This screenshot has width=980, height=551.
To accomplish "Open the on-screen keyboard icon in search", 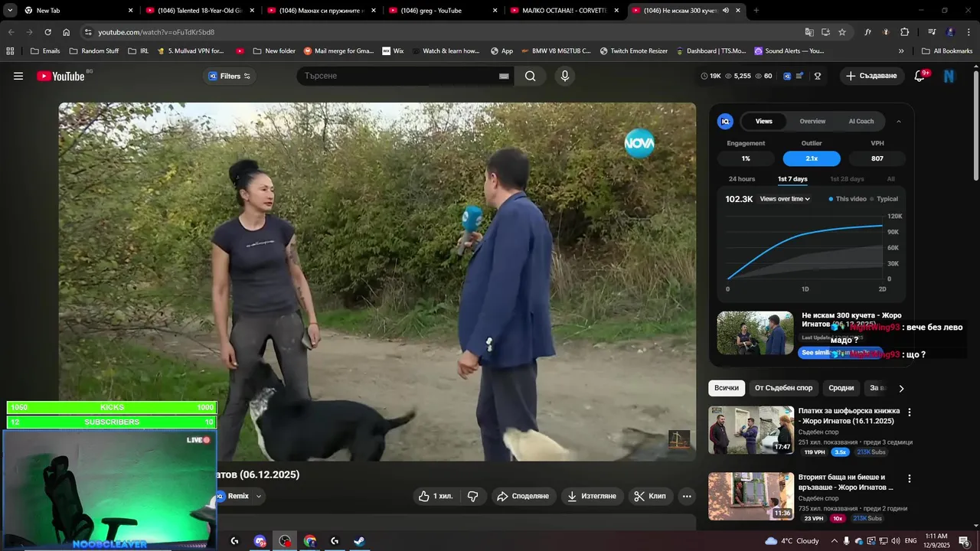I will (504, 76).
